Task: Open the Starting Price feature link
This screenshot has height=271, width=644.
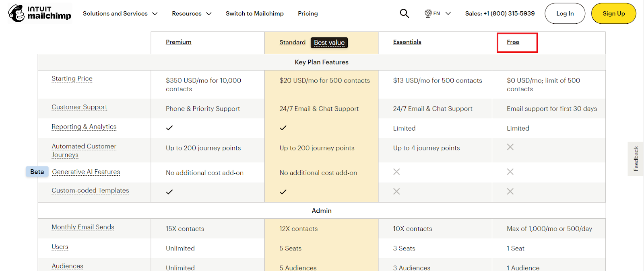Action: 72,78
